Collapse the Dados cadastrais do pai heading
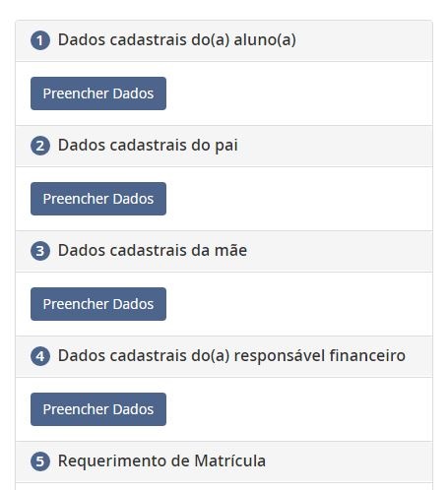The height and width of the screenshot is (490, 448). coord(148,146)
